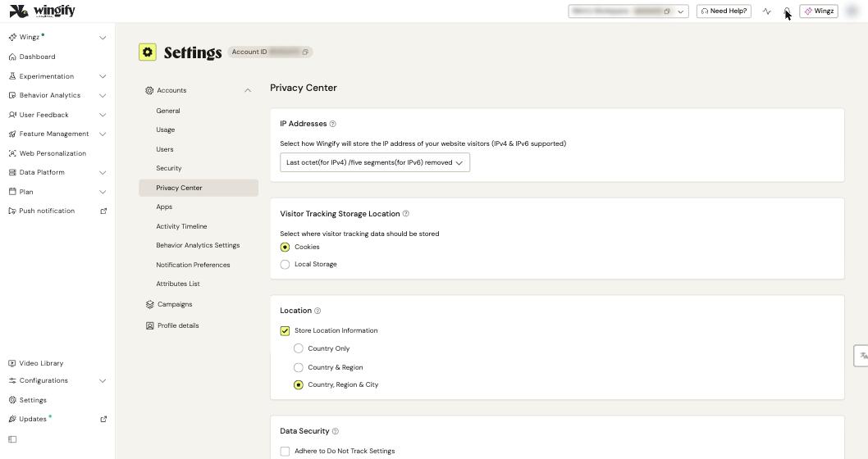Click the Need Help? button
Image resolution: width=868 pixels, height=459 pixels.
[x=724, y=11]
